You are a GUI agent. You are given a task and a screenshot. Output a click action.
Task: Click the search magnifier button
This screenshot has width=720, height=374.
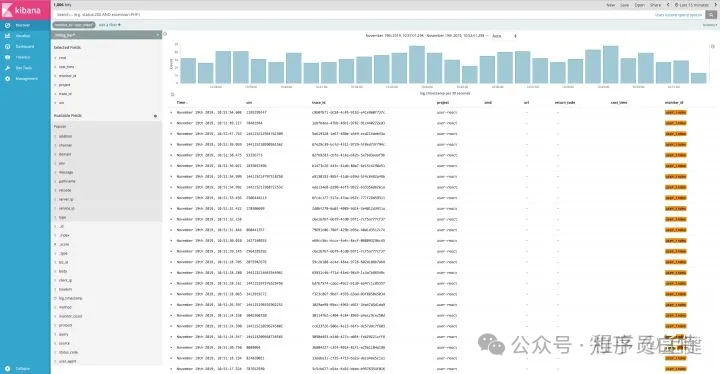[x=711, y=15]
